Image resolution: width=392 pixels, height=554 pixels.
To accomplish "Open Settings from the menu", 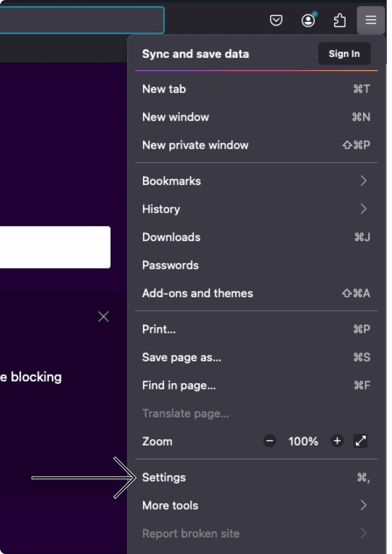I will tap(256, 478).
